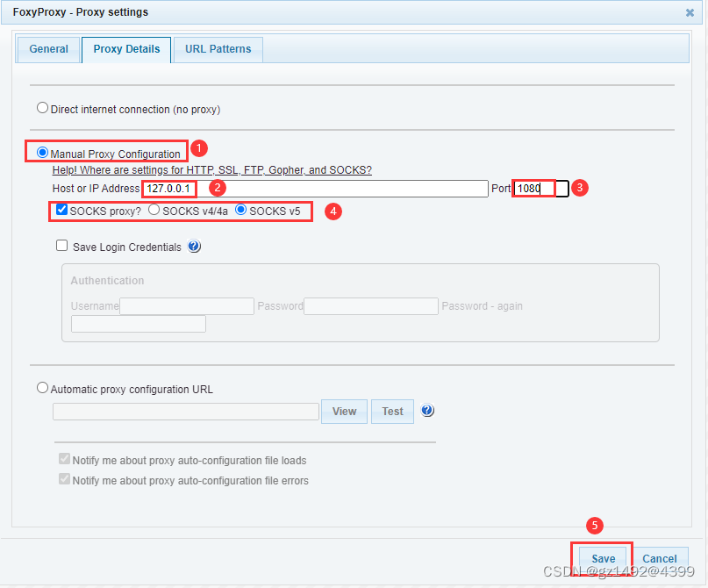Click the Password field
The width and height of the screenshot is (708, 588).
tap(371, 306)
